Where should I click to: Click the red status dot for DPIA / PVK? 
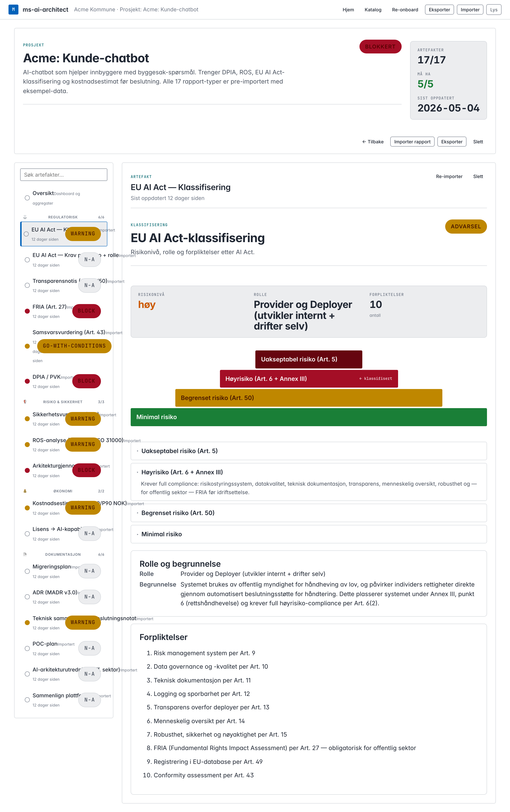pos(27,381)
